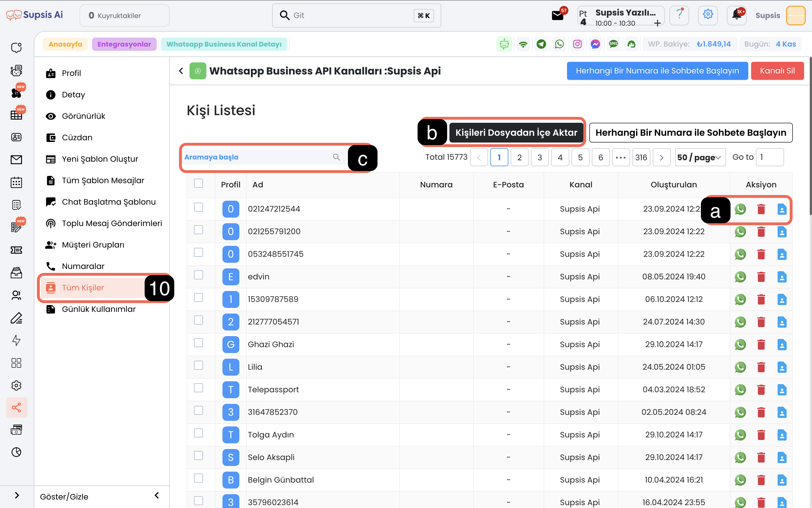Open the Anasayfa breadcrumb
The image size is (812, 508).
pyautogui.click(x=65, y=44)
